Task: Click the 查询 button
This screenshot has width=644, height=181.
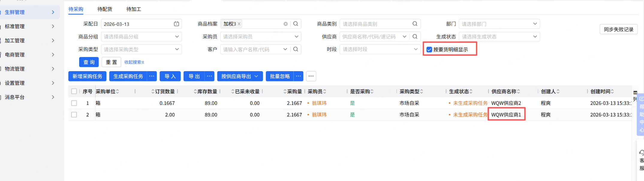Action: click(89, 62)
